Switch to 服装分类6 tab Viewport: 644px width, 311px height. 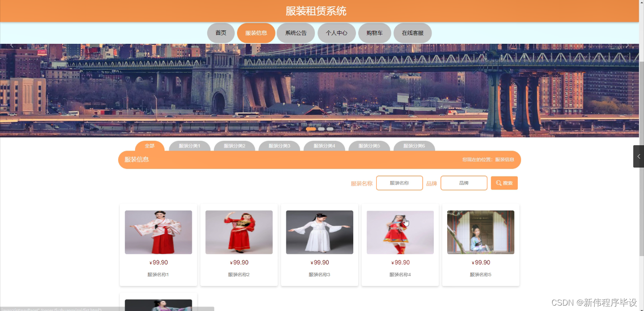[x=414, y=146]
